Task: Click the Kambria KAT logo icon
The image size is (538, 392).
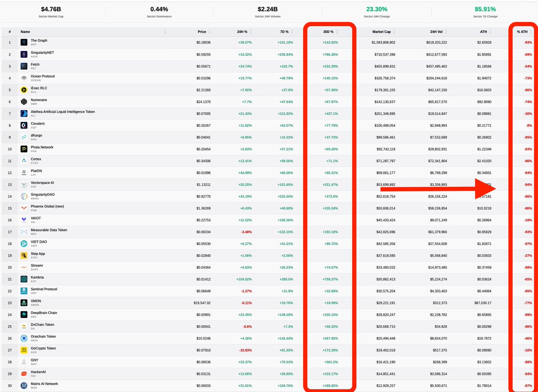Action: [24, 279]
